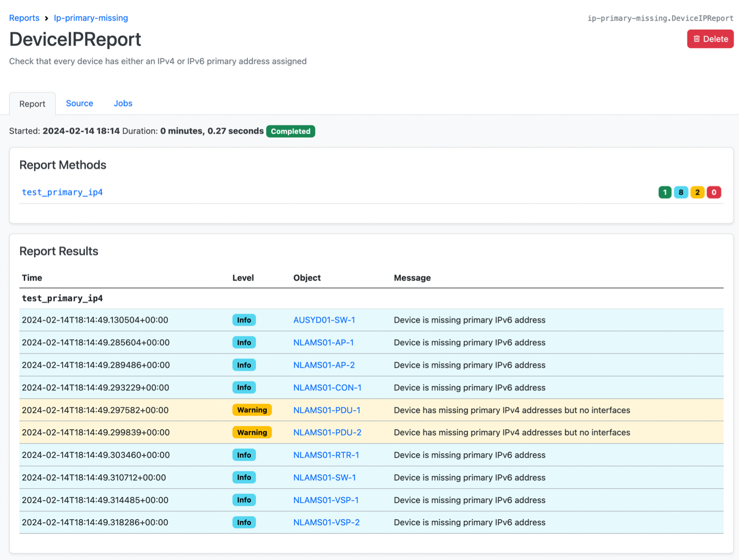Click the blue info count badge showing 8
The width and height of the screenshot is (739, 560).
(681, 192)
